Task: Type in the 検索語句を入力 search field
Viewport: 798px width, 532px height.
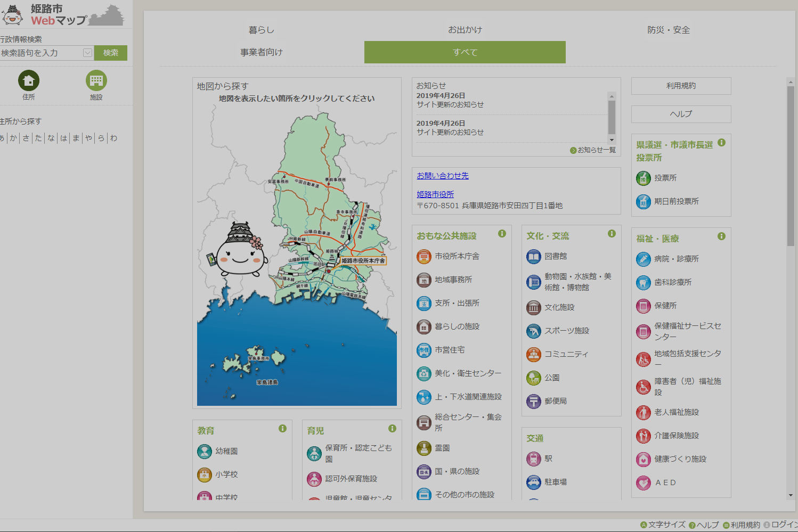Action: tap(40, 53)
